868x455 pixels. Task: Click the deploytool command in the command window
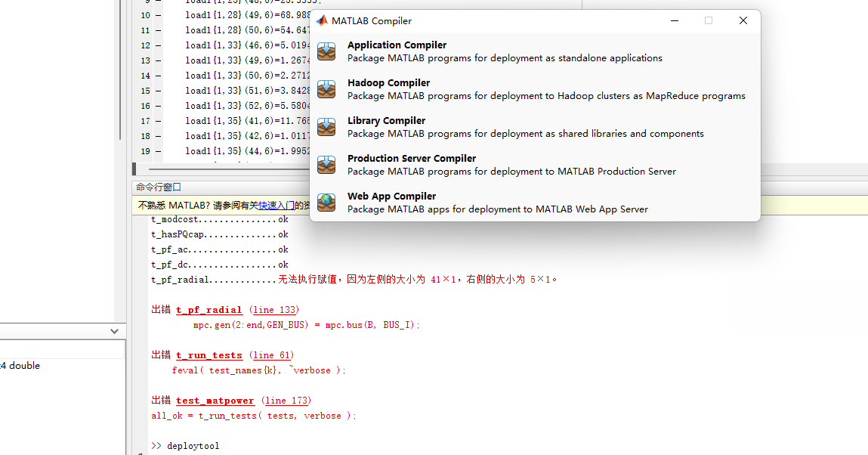pyautogui.click(x=193, y=446)
